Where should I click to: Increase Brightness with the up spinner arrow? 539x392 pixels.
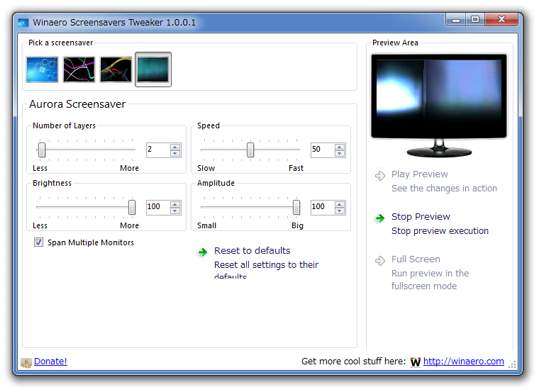tap(175, 204)
